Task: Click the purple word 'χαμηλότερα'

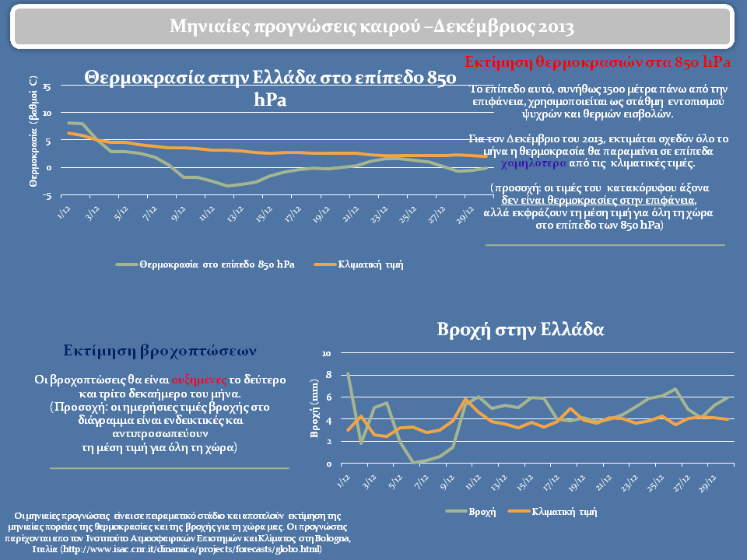Action: tap(534, 163)
